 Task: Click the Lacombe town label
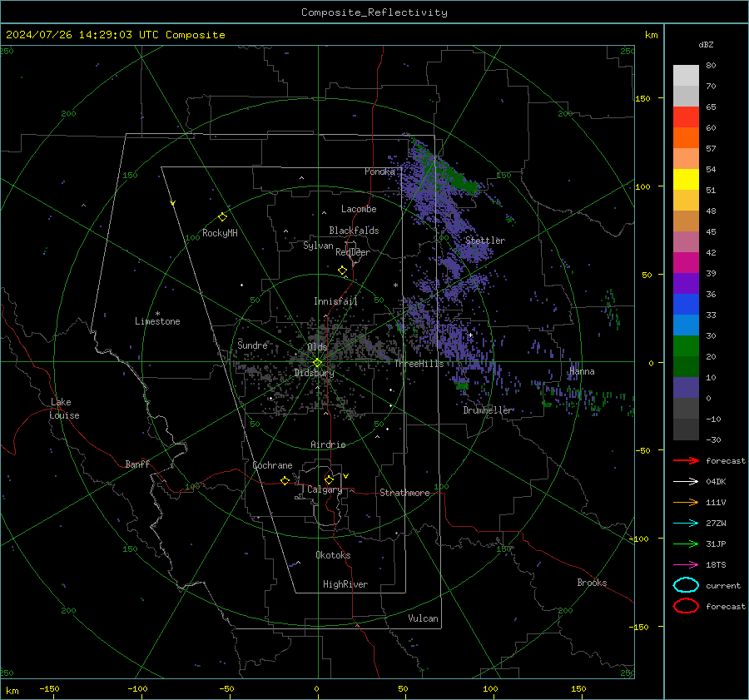pyautogui.click(x=359, y=209)
